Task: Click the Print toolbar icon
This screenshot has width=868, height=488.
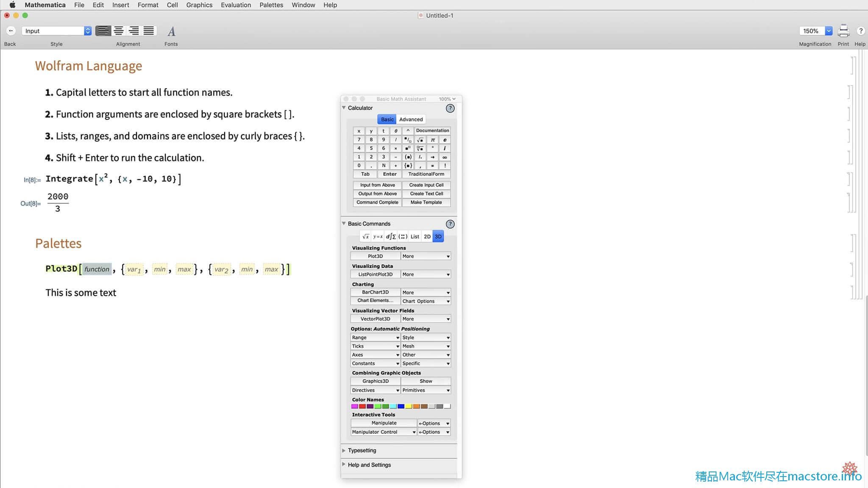Action: coord(843,31)
